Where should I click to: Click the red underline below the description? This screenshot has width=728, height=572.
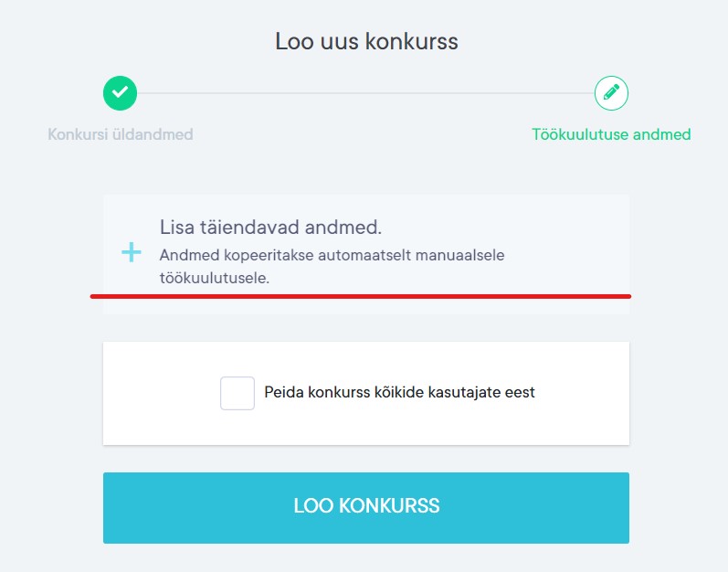(x=361, y=296)
